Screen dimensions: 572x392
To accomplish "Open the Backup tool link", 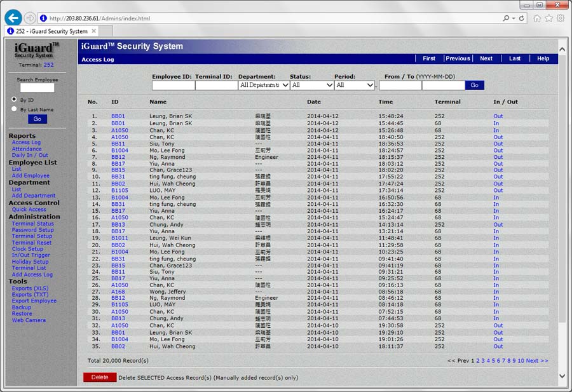I will [22, 307].
